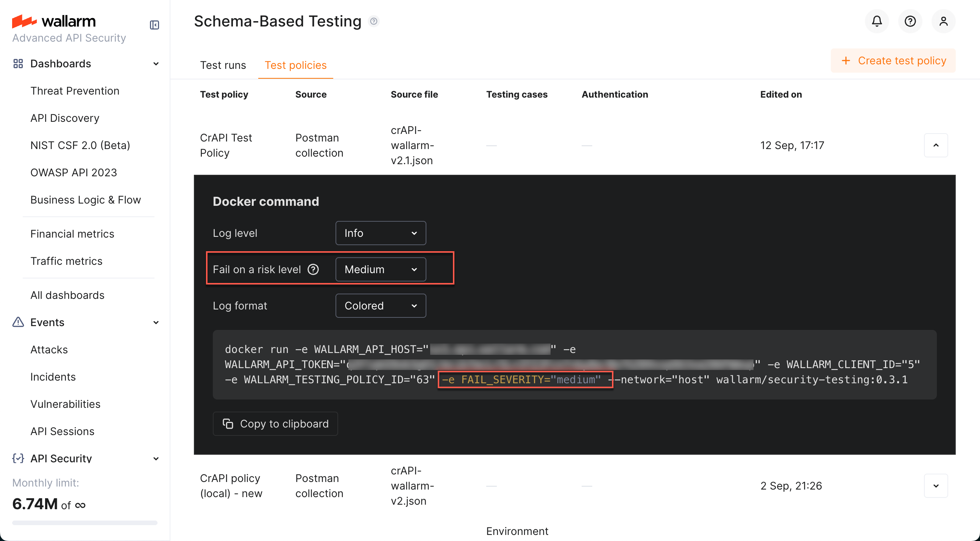Click the clipboard icon on Copy to clipboard
Viewport: 980px width, 541px height.
click(x=228, y=423)
